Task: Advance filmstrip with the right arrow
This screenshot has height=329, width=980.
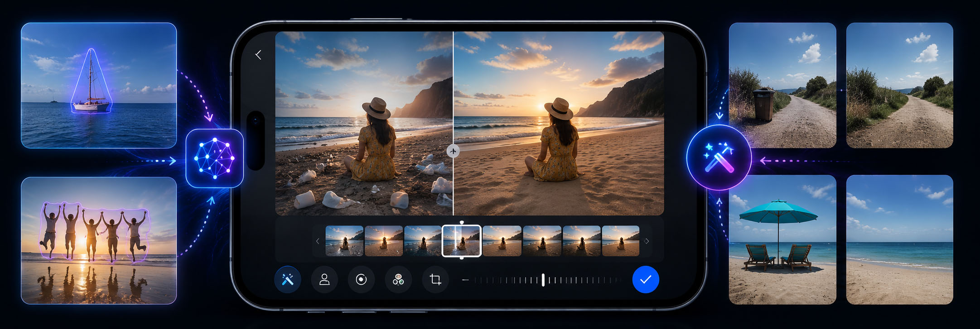Action: pos(647,241)
